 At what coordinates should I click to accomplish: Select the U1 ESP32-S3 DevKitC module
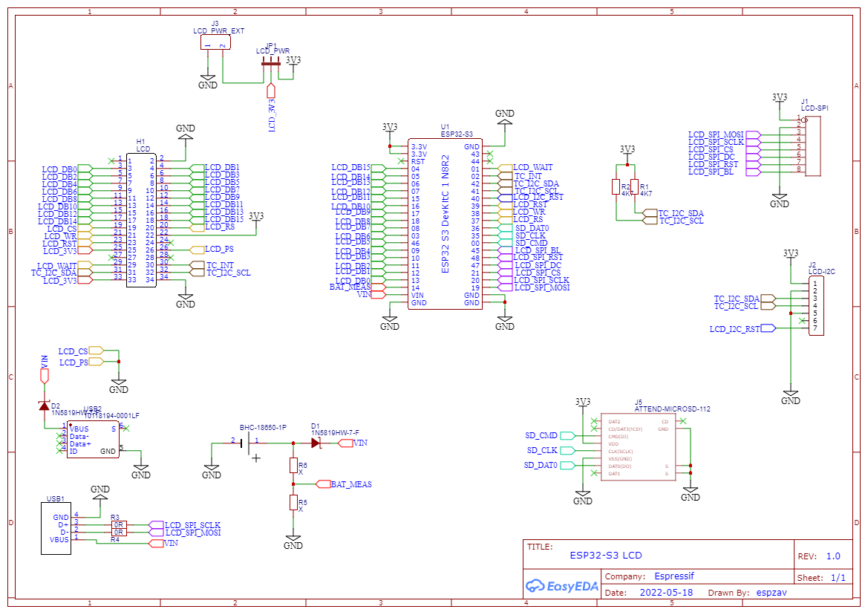(445, 224)
